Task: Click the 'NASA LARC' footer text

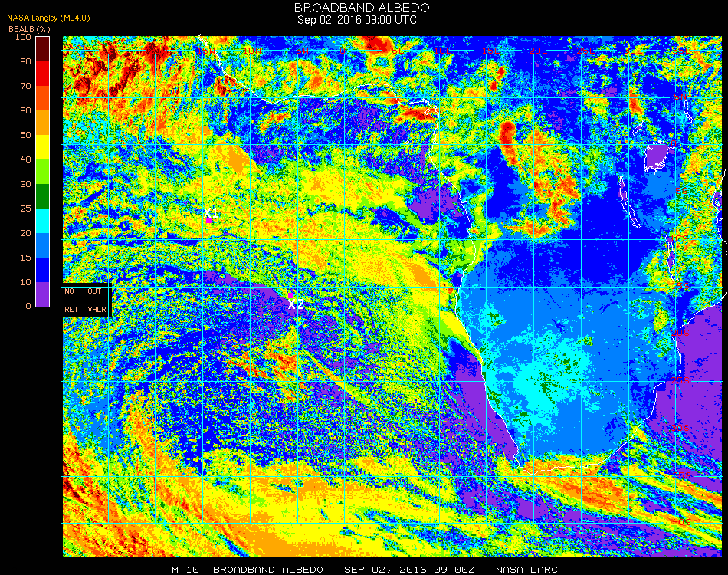Action: [526, 570]
